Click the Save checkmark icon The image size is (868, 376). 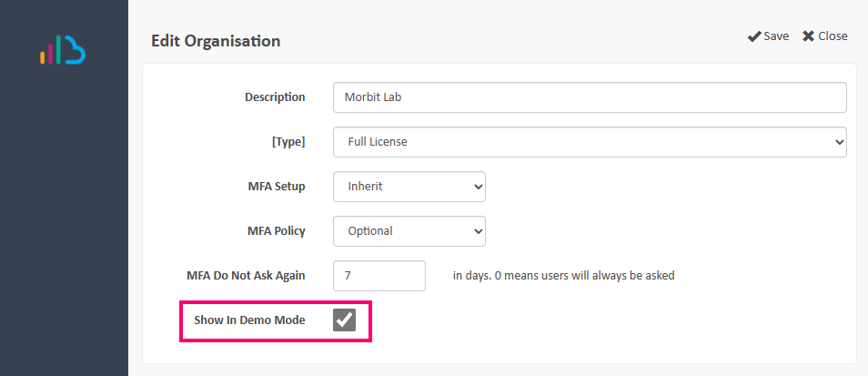753,36
